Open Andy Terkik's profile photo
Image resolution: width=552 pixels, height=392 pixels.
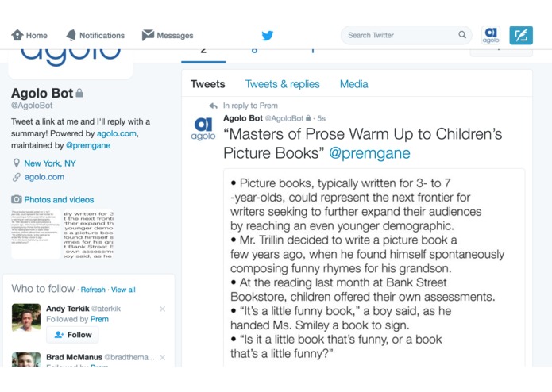tap(26, 318)
